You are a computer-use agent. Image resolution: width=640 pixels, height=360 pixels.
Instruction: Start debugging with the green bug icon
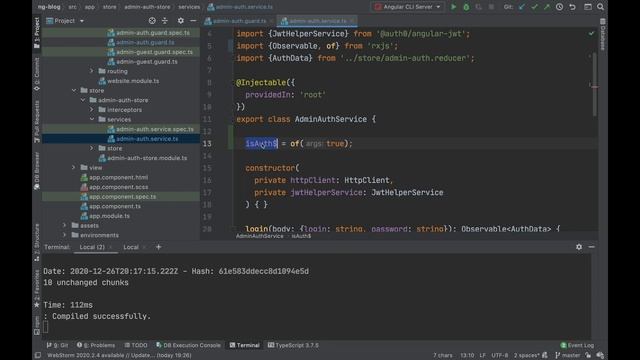coord(466,7)
